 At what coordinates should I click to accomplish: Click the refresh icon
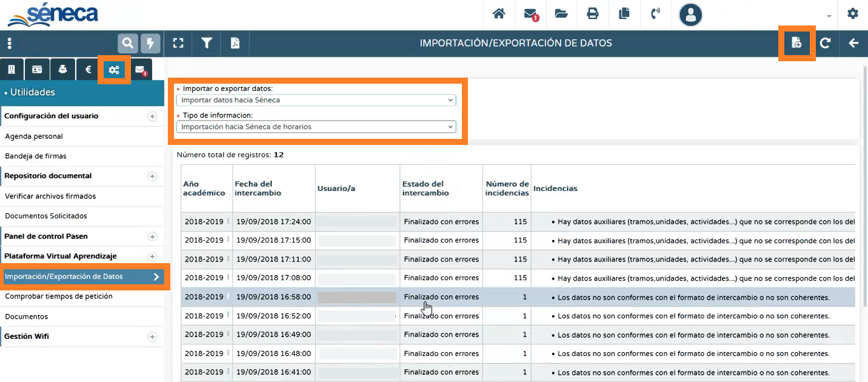click(825, 43)
